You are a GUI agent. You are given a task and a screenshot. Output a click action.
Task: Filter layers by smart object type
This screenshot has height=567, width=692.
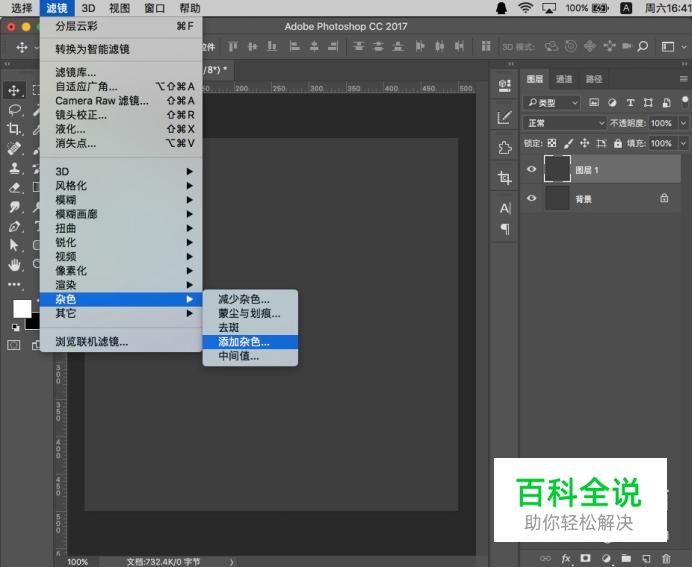click(x=666, y=103)
